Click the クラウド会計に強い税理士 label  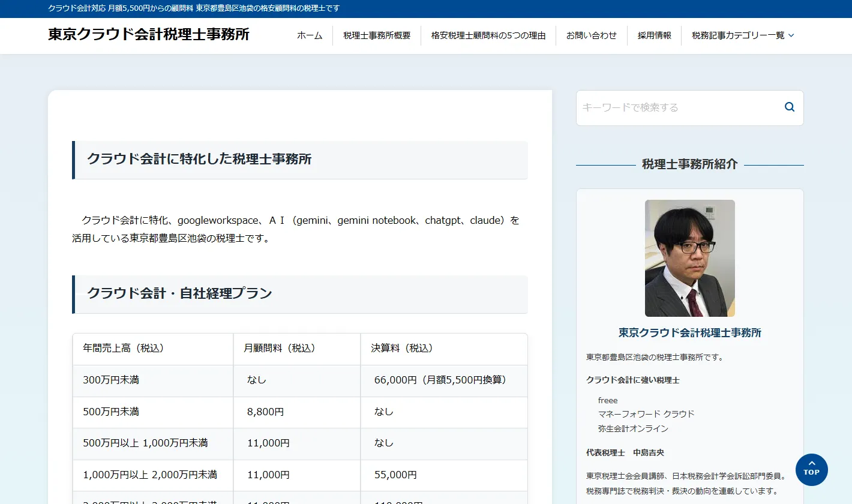pos(633,380)
